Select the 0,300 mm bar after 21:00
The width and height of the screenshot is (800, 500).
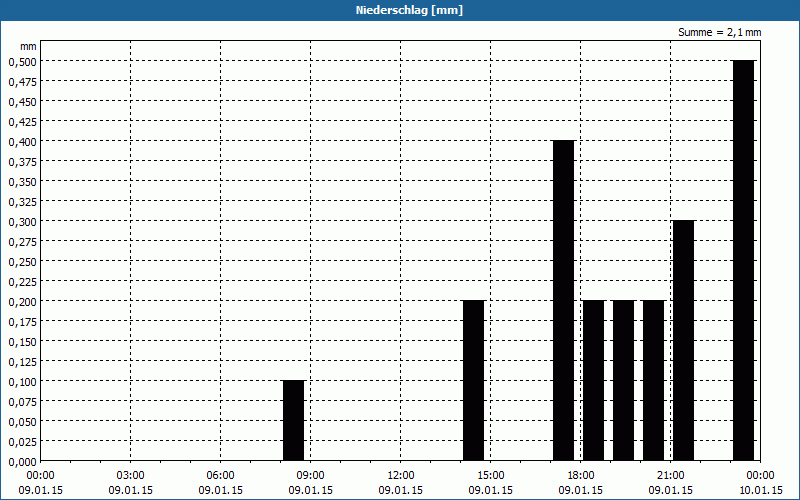tap(684, 340)
